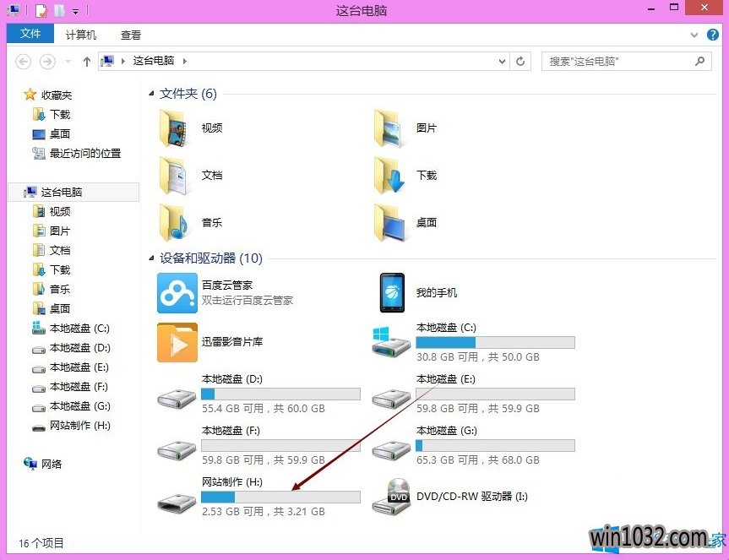Open the 迅雷影音片库 icon
The width and height of the screenshot is (729, 560).
(x=177, y=342)
